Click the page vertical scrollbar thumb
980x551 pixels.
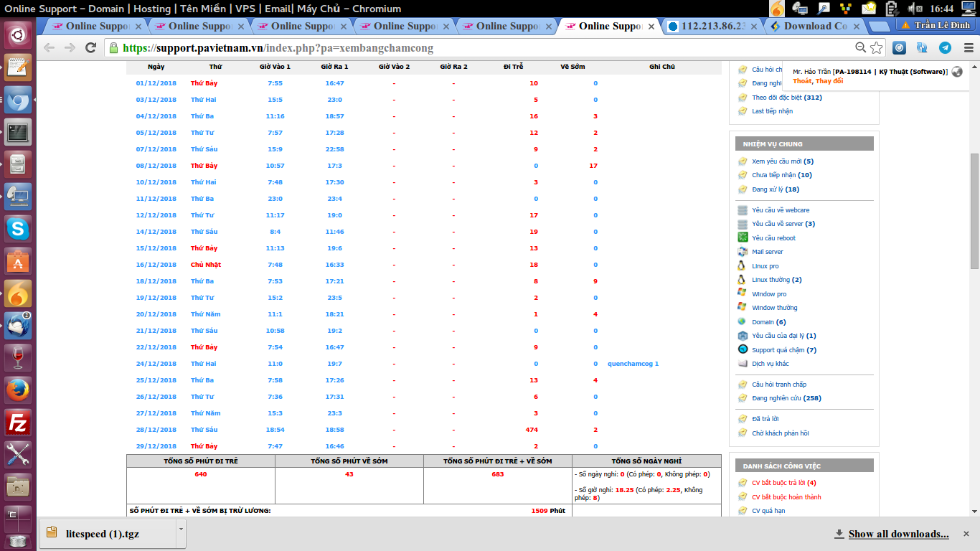tap(974, 209)
